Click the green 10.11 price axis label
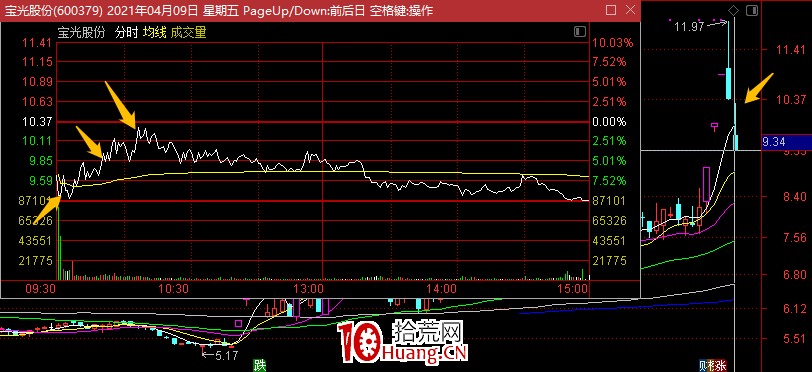 click(39, 141)
